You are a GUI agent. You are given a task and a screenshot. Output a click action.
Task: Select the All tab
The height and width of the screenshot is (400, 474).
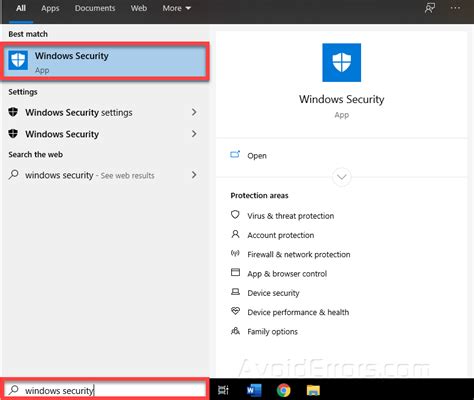(x=21, y=8)
